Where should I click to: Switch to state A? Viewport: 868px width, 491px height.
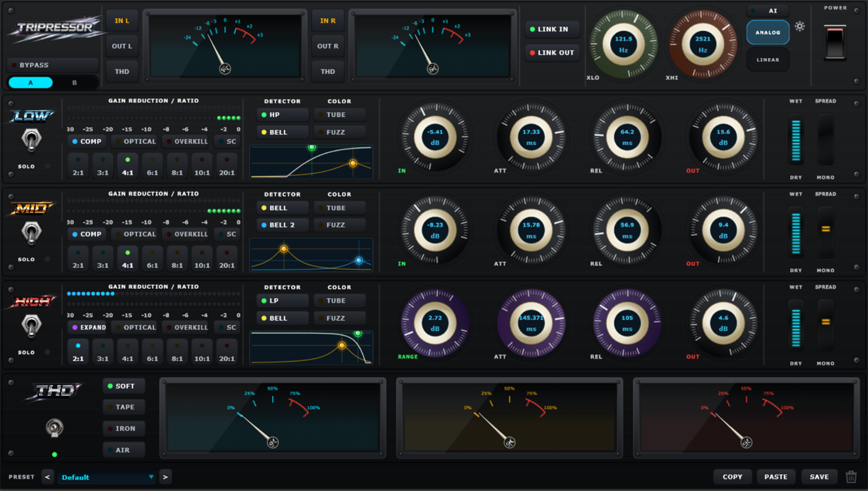pos(30,82)
